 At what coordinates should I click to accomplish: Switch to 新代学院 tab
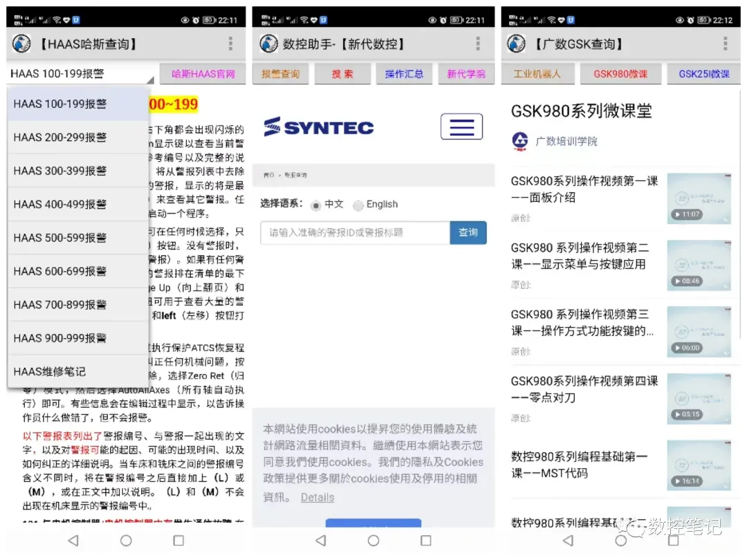tap(466, 74)
